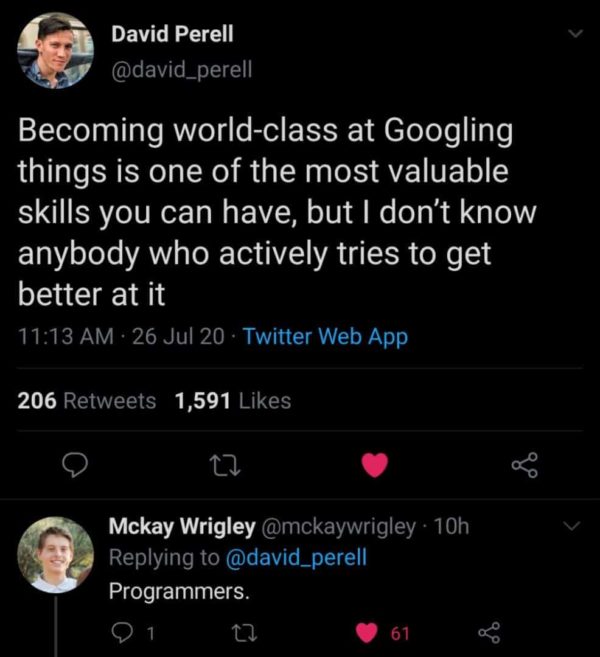The image size is (600, 657).
Task: Expand options chevron on Mckay's reply
Action: (572, 526)
